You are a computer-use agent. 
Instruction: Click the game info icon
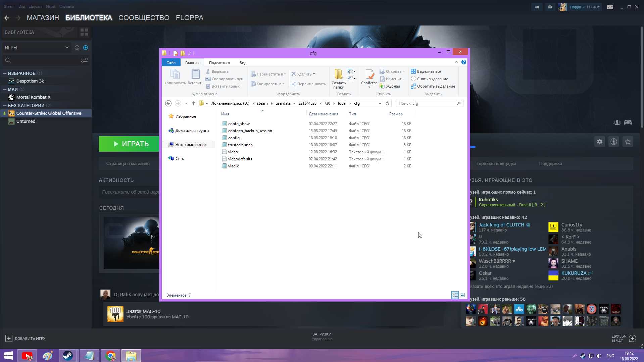[x=614, y=142]
